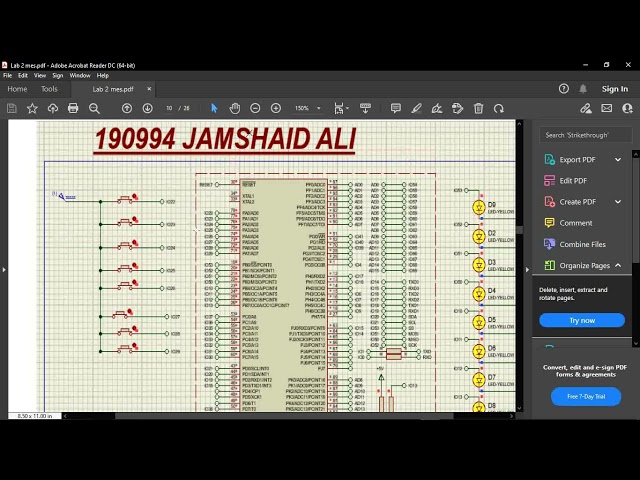
Task: Open the zoom level 150% dropdown
Action: coord(308,108)
